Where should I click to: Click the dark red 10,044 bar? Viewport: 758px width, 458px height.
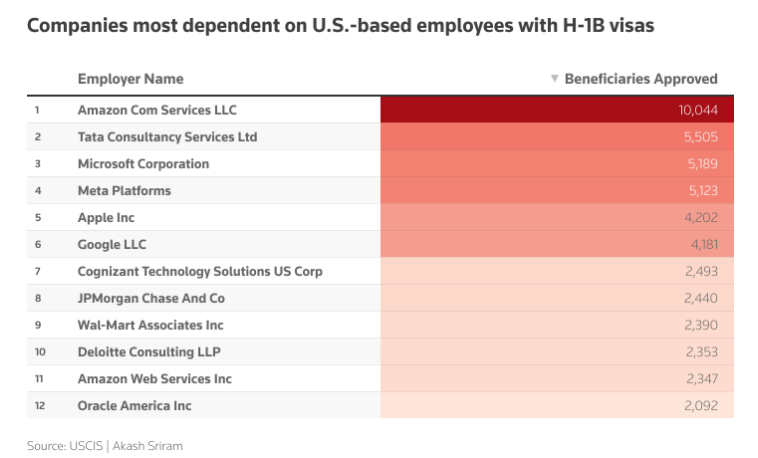click(556, 110)
